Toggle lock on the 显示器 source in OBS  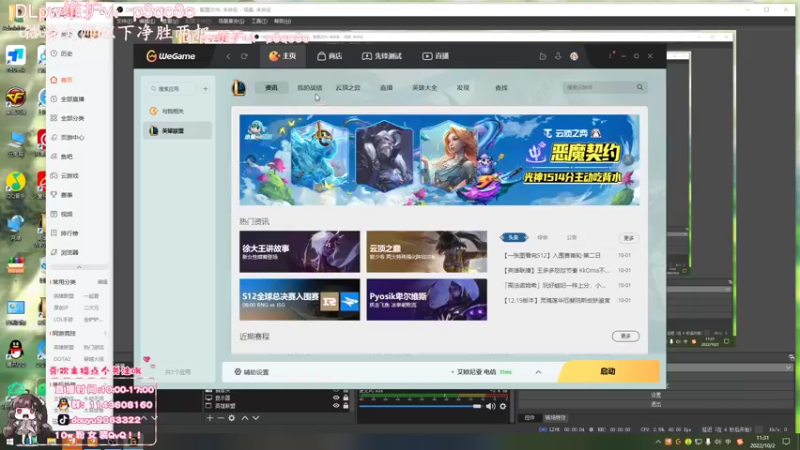[346, 397]
